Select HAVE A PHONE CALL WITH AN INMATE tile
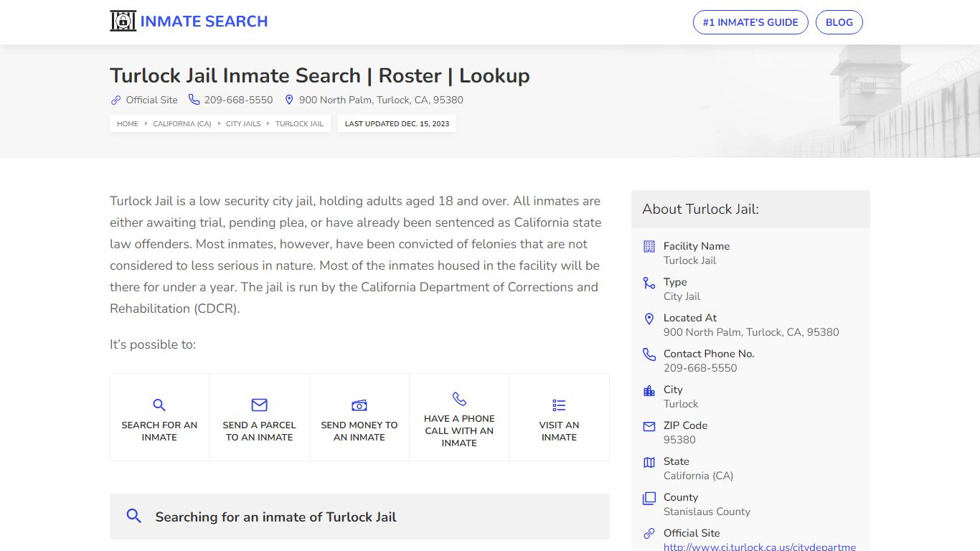Viewport: 980px width, 551px height. click(459, 417)
